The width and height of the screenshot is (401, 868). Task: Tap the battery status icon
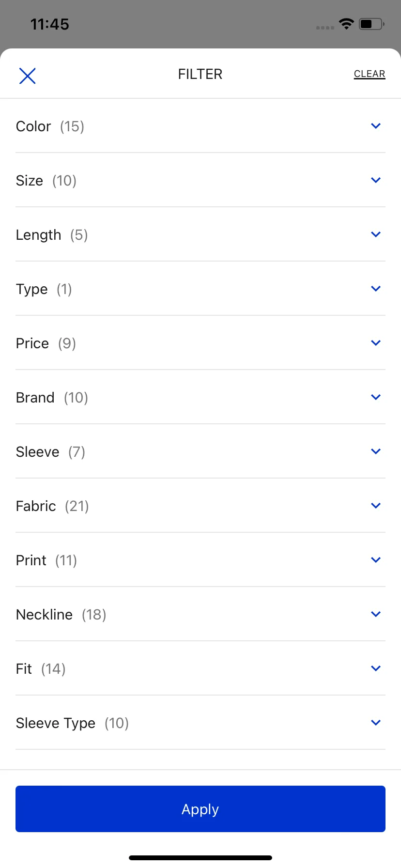371,24
